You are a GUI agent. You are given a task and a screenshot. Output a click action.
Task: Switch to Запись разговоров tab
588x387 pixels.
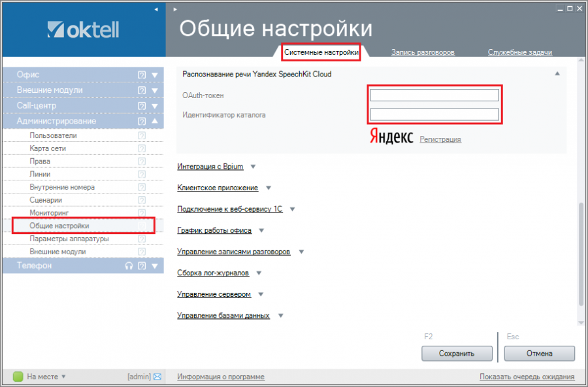[x=423, y=52]
